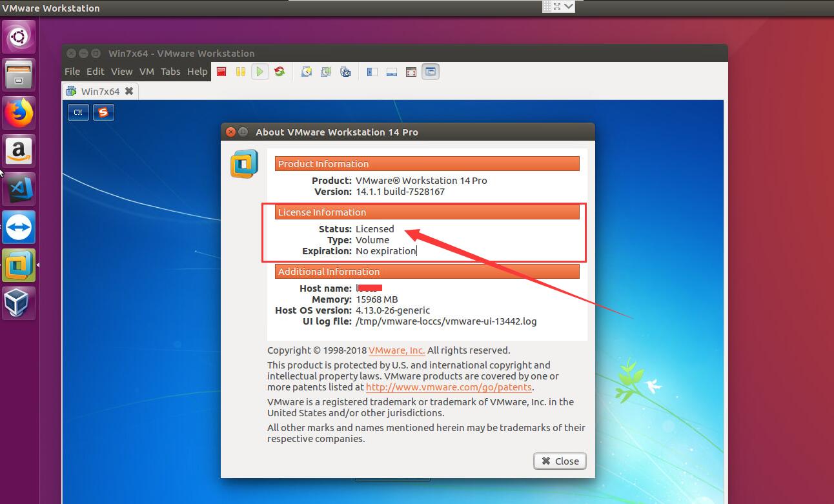Click the License Information header

pyautogui.click(x=427, y=212)
